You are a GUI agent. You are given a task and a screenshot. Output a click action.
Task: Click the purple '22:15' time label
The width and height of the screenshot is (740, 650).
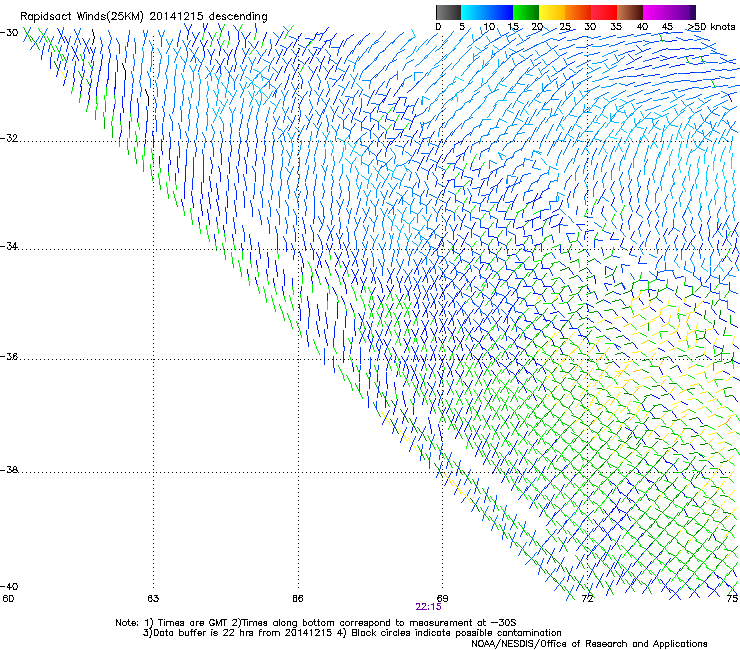coord(428,607)
